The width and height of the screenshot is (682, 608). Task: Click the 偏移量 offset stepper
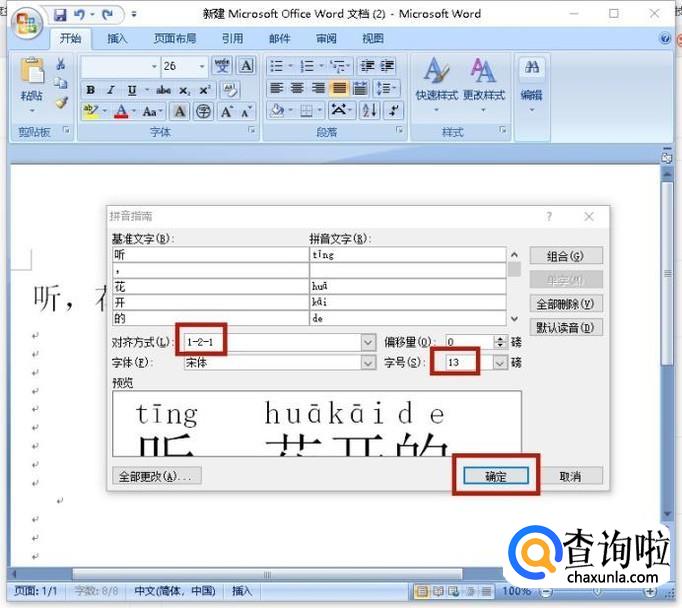tap(501, 342)
